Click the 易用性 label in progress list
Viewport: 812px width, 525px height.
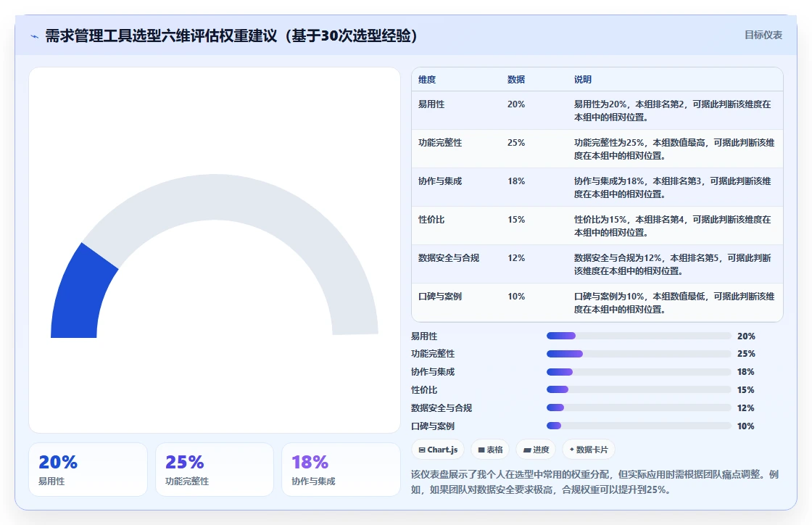tap(424, 336)
